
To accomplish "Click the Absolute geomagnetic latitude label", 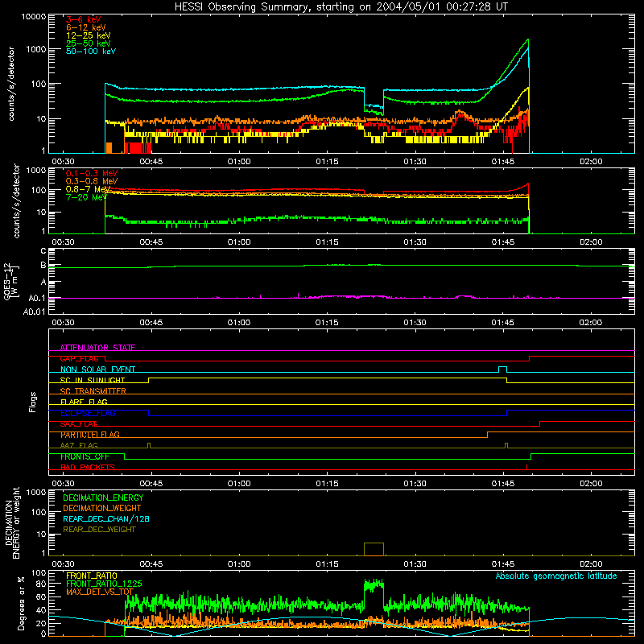I will (556, 576).
